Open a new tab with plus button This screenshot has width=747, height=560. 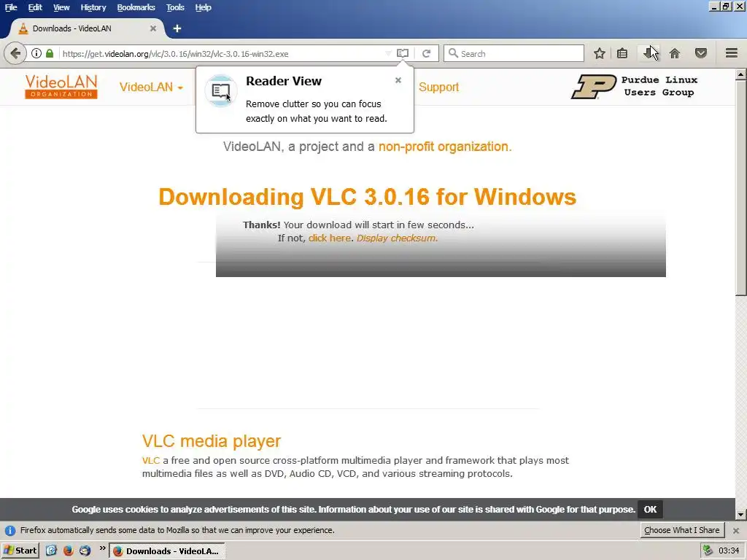click(177, 28)
